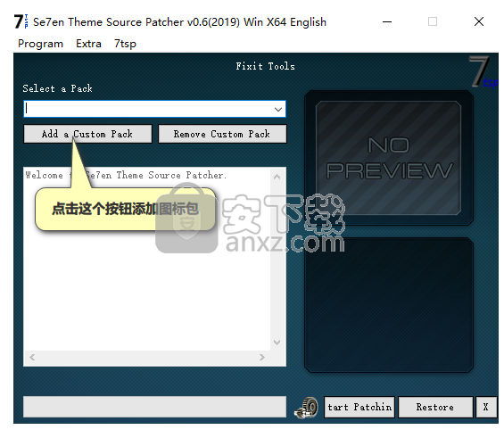The image size is (504, 438).
Task: Open the Program menu
Action: pyautogui.click(x=40, y=44)
